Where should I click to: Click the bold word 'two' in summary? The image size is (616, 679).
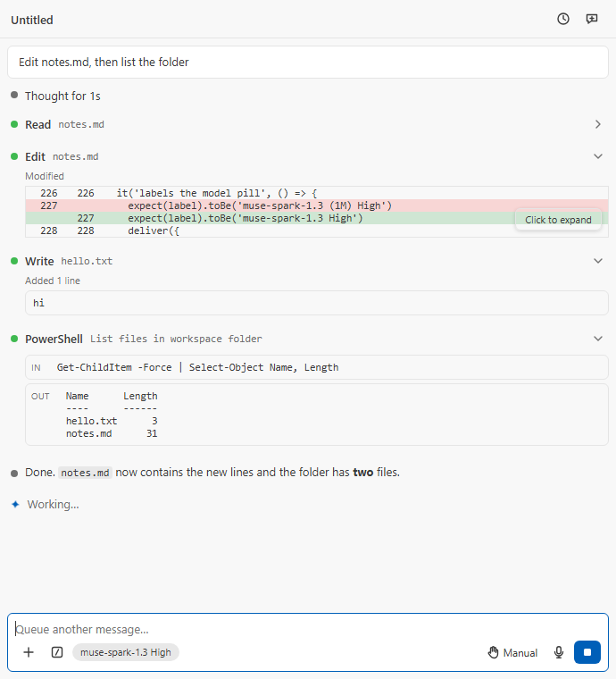pos(363,473)
